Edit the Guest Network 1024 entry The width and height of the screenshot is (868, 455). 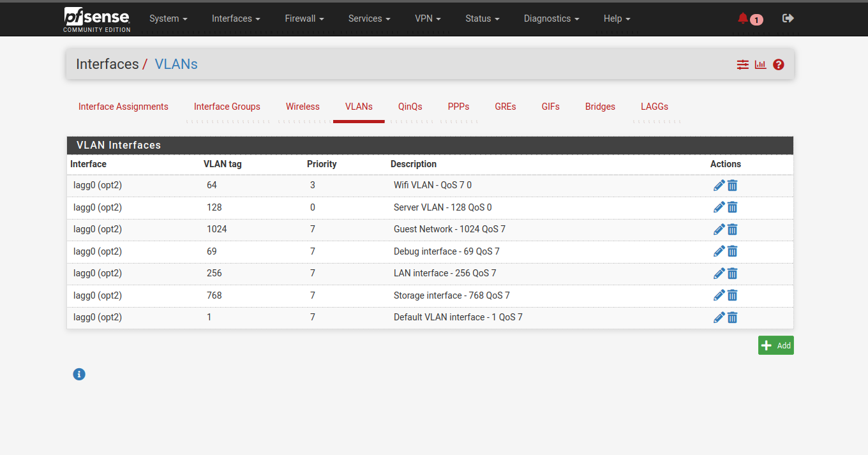pos(719,229)
